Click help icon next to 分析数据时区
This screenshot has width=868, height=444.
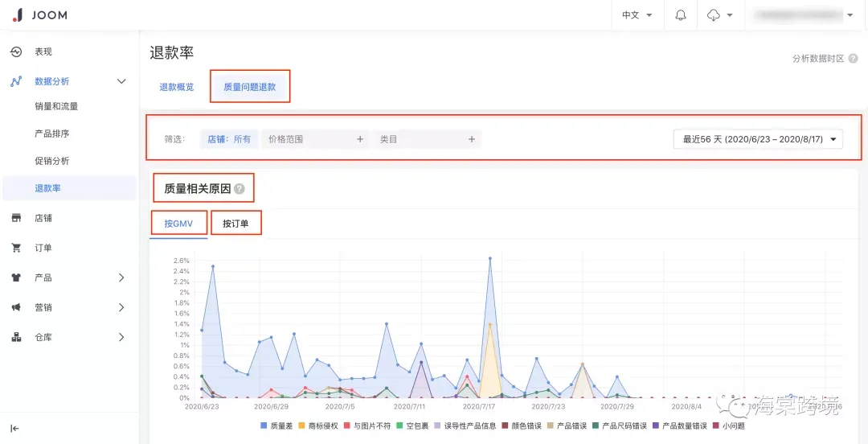pos(853,59)
